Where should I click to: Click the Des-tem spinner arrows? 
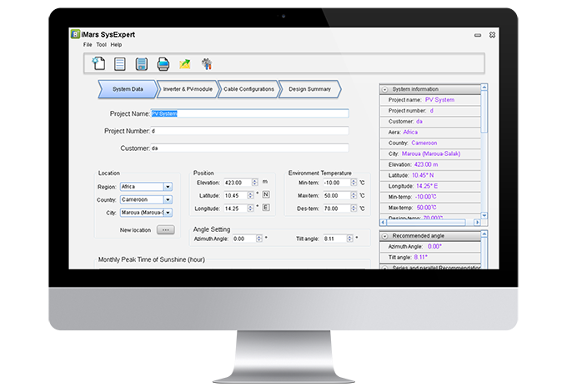point(354,209)
